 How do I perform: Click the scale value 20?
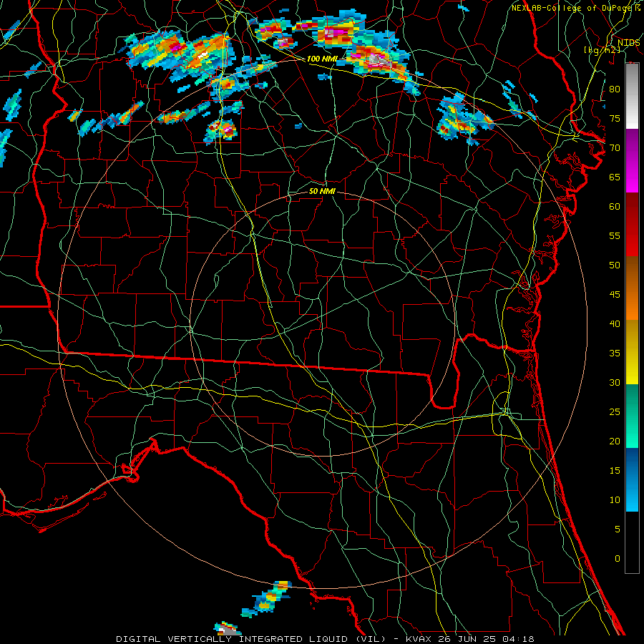click(615, 441)
